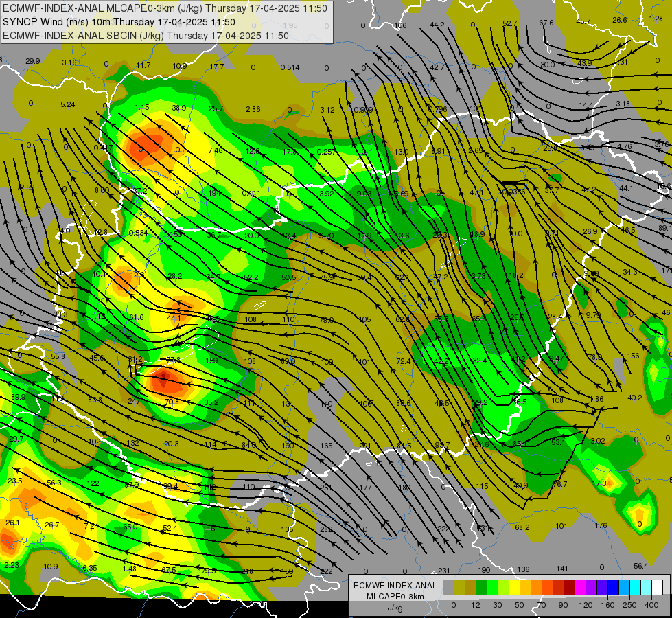This screenshot has height=618, width=672.
Task: Choose the lime yellow-green swatch after 30
Action: coord(504,588)
